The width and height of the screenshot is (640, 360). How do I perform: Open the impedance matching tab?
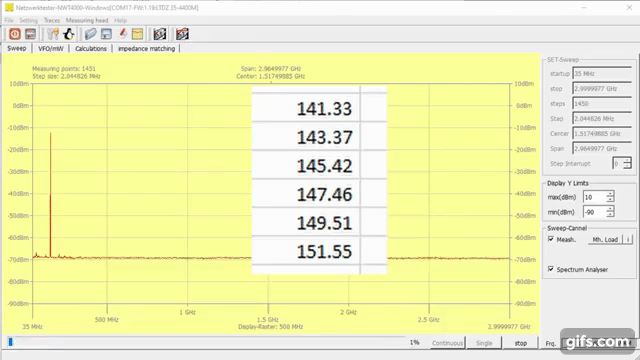click(x=147, y=49)
